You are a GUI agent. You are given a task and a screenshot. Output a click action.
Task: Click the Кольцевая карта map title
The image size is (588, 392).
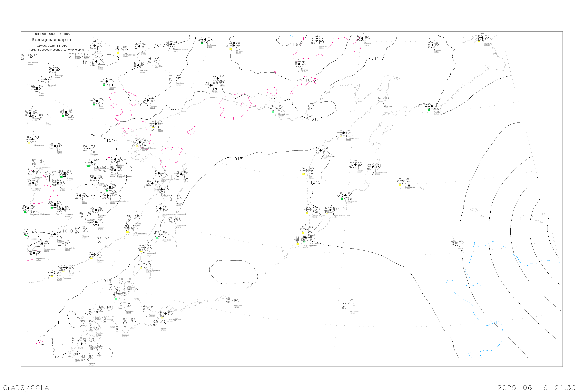(51, 40)
